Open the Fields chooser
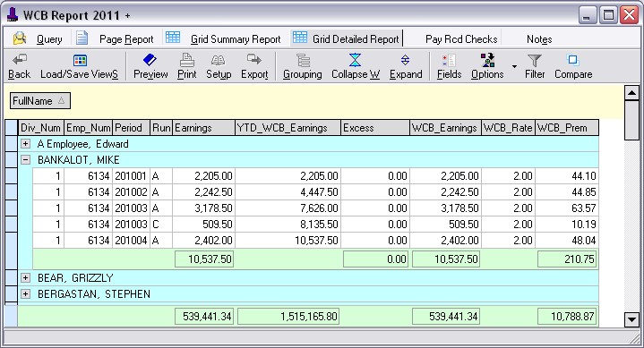Image resolution: width=644 pixels, height=348 pixels. click(449, 66)
